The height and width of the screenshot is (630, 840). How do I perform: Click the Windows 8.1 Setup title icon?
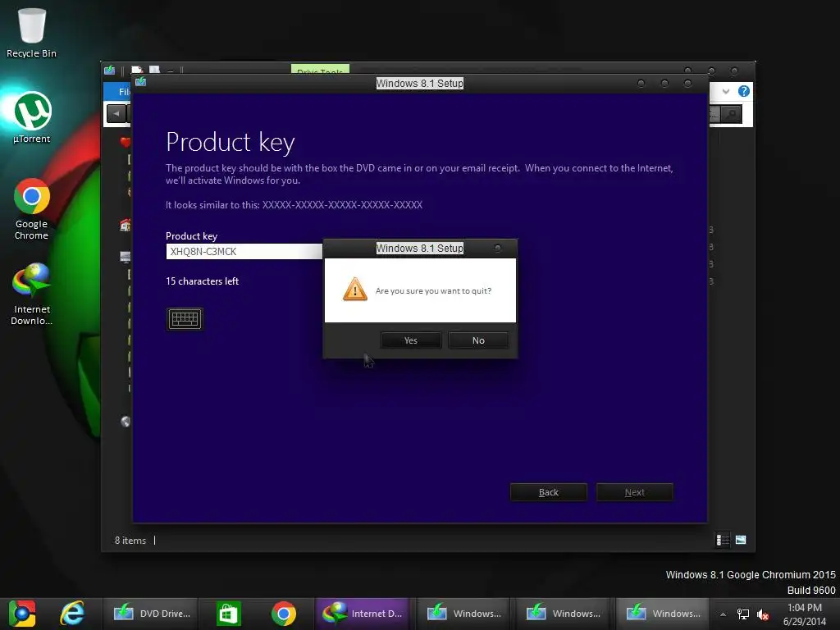(x=141, y=81)
